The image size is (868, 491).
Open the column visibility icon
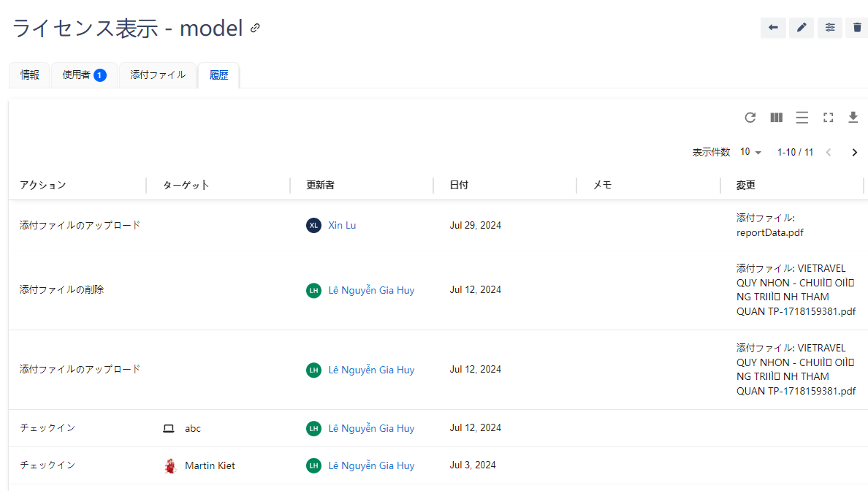click(776, 118)
